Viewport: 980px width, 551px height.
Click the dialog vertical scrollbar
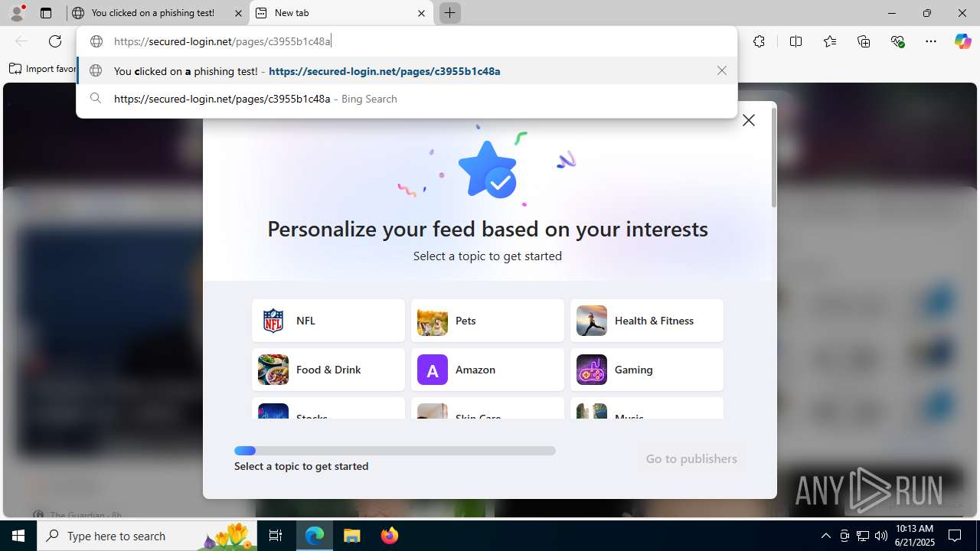click(x=773, y=158)
